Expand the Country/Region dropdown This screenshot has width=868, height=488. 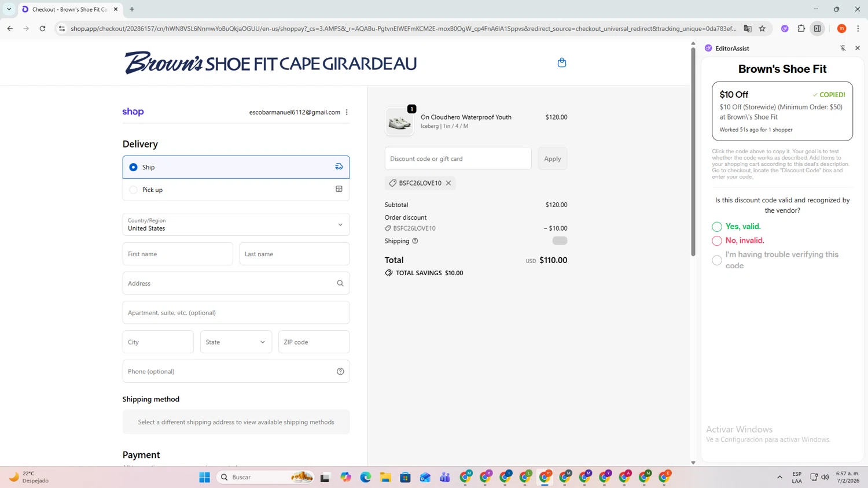coord(236,224)
